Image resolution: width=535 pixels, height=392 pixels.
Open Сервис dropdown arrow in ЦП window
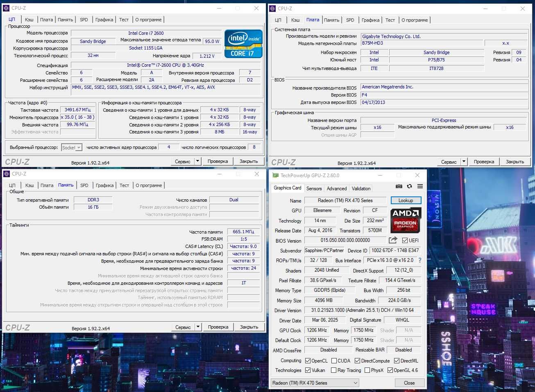[x=197, y=161]
